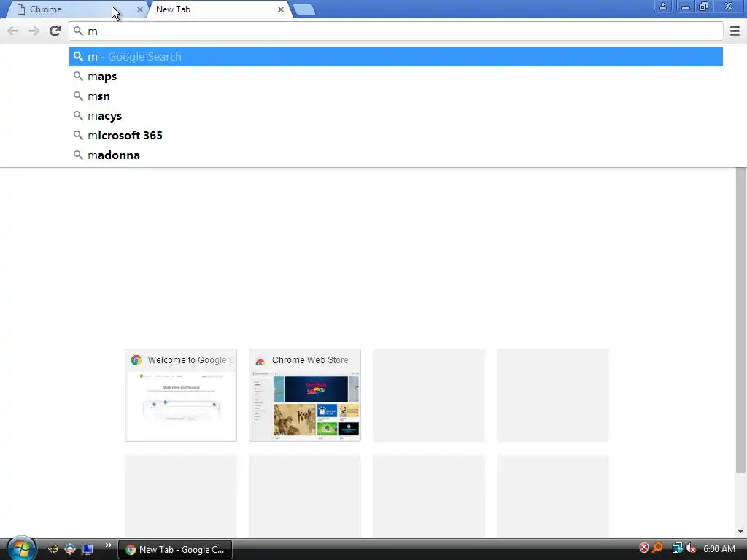Reload the page with the refresh icon

[x=55, y=31]
